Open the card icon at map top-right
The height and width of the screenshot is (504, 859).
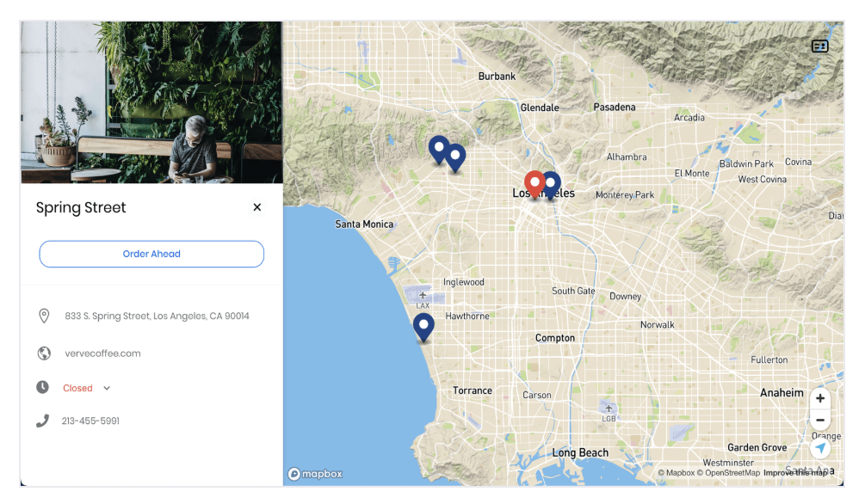click(x=819, y=46)
